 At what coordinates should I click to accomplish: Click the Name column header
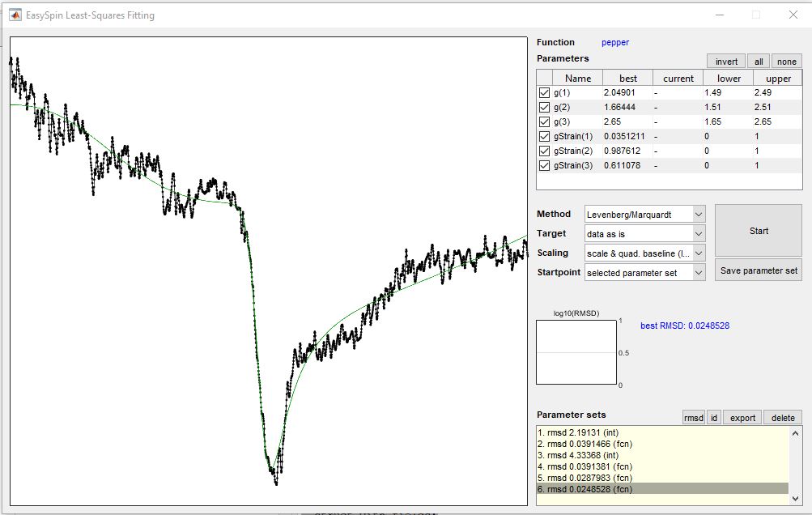coord(578,79)
